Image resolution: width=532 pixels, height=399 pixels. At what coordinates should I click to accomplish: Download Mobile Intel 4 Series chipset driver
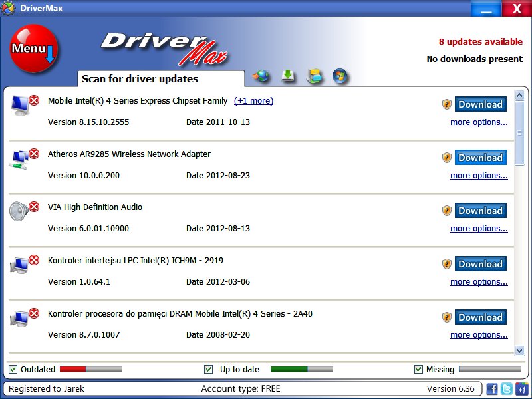point(480,104)
